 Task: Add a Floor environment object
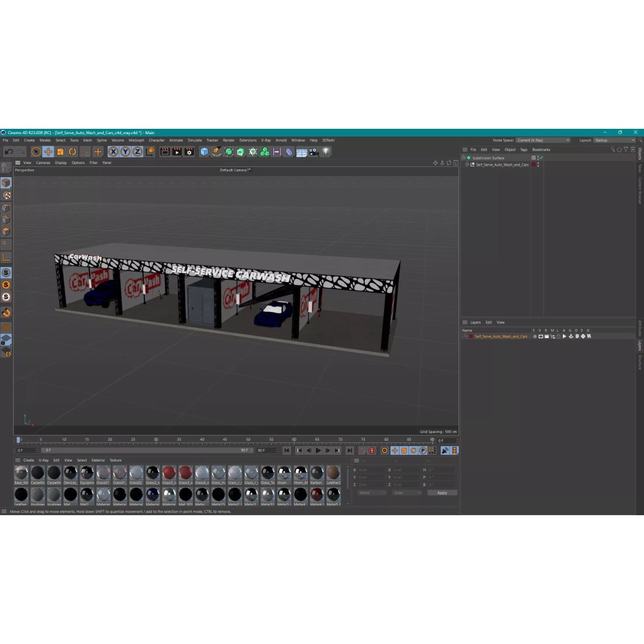tap(302, 152)
